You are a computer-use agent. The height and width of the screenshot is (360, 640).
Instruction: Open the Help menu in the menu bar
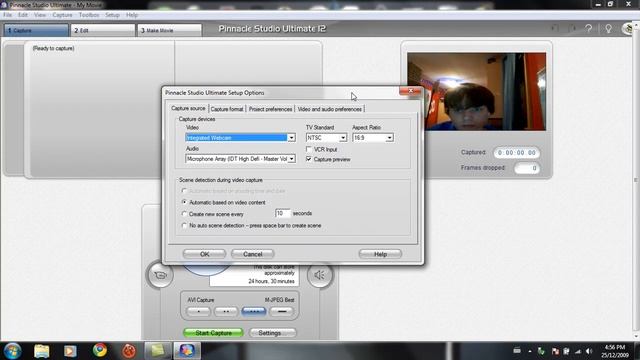point(132,15)
